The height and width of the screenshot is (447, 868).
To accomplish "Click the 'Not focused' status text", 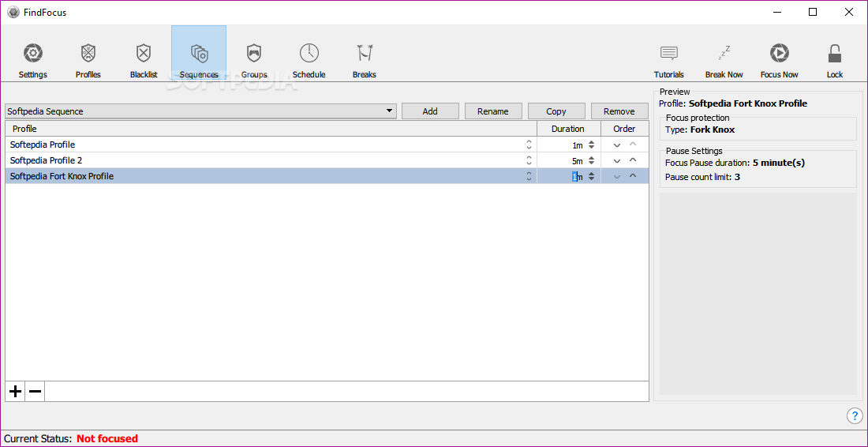I will coord(107,438).
